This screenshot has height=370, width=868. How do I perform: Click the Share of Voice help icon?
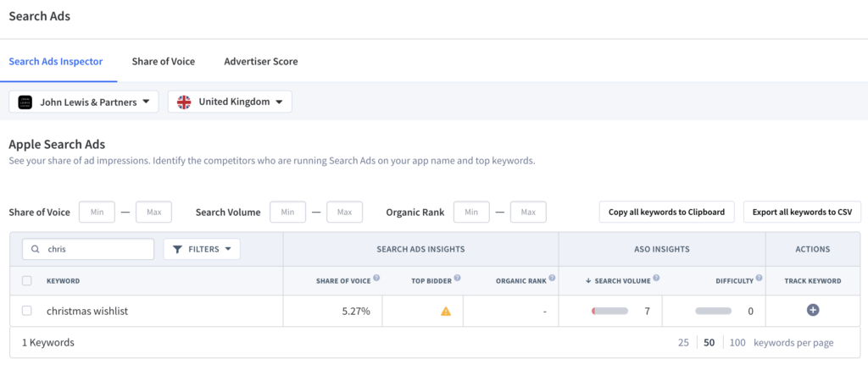[376, 279]
